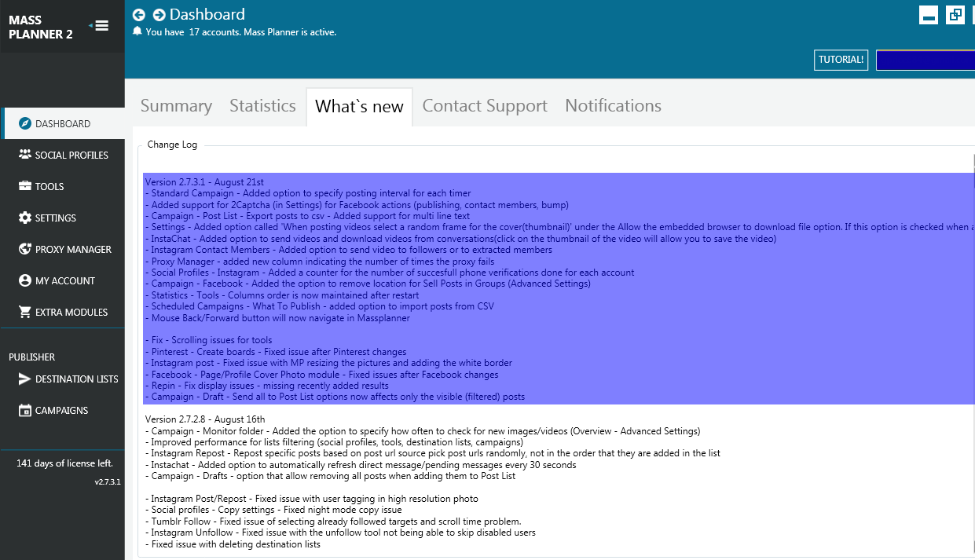Select the Contact Support tab
The width and height of the screenshot is (975, 560).
(x=485, y=106)
